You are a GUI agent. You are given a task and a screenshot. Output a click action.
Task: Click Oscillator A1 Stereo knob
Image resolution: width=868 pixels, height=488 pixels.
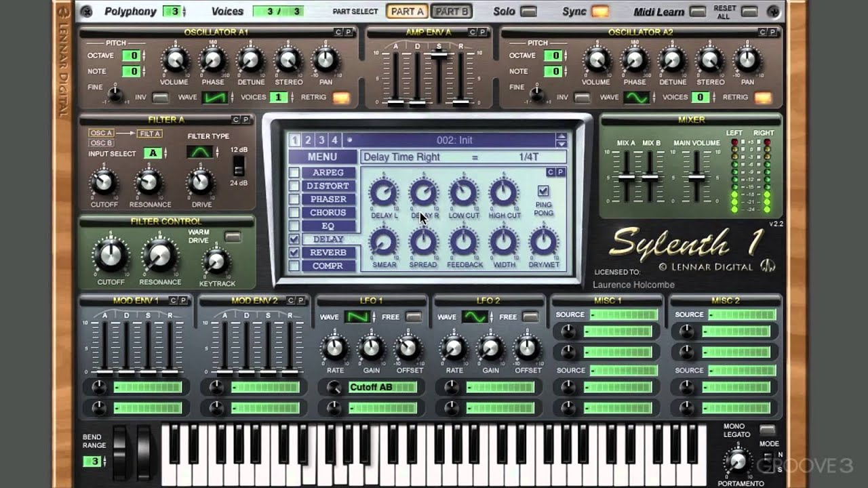click(x=288, y=61)
